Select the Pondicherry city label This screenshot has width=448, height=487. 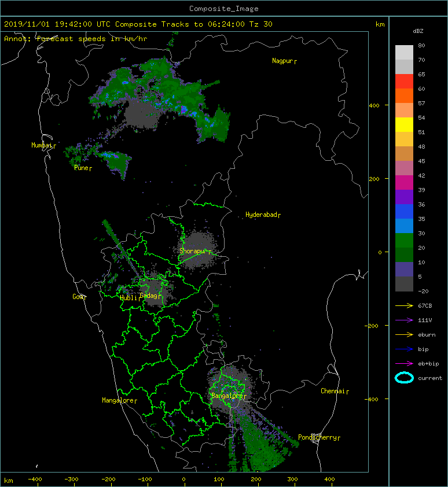[319, 438]
